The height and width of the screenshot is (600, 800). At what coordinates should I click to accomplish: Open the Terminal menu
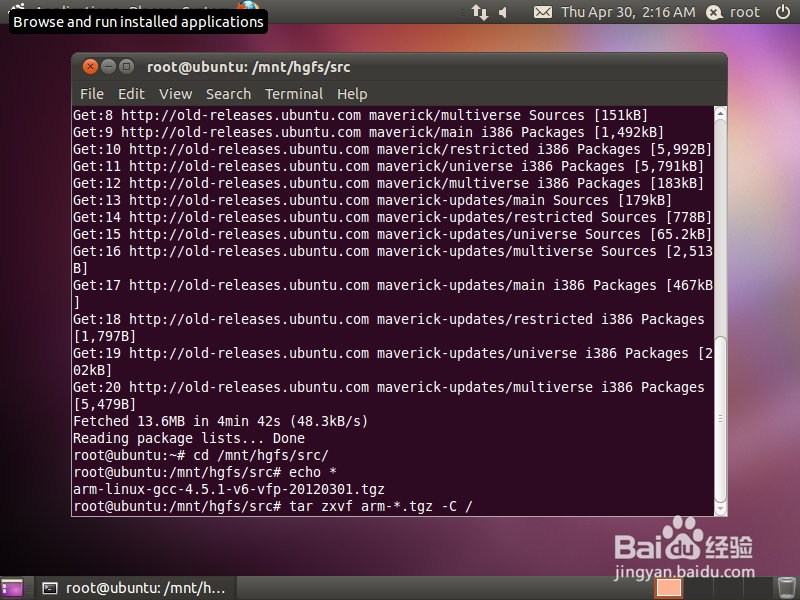click(x=294, y=94)
